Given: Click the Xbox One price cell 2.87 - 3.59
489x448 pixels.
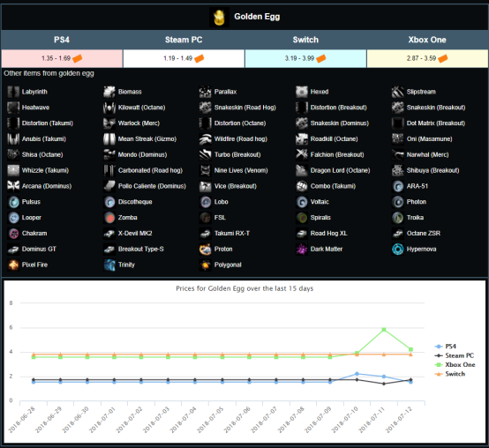Looking at the screenshot, I should (x=427, y=58).
